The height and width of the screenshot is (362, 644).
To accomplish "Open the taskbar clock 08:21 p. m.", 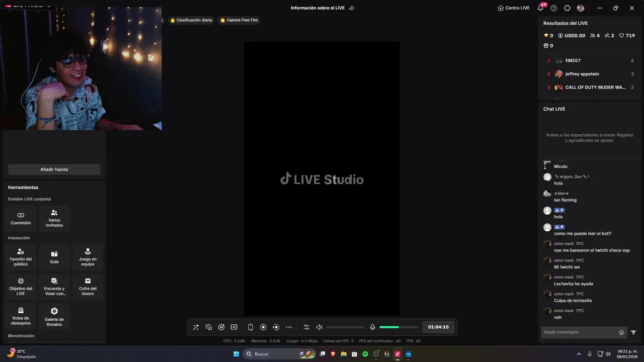I will (627, 354).
